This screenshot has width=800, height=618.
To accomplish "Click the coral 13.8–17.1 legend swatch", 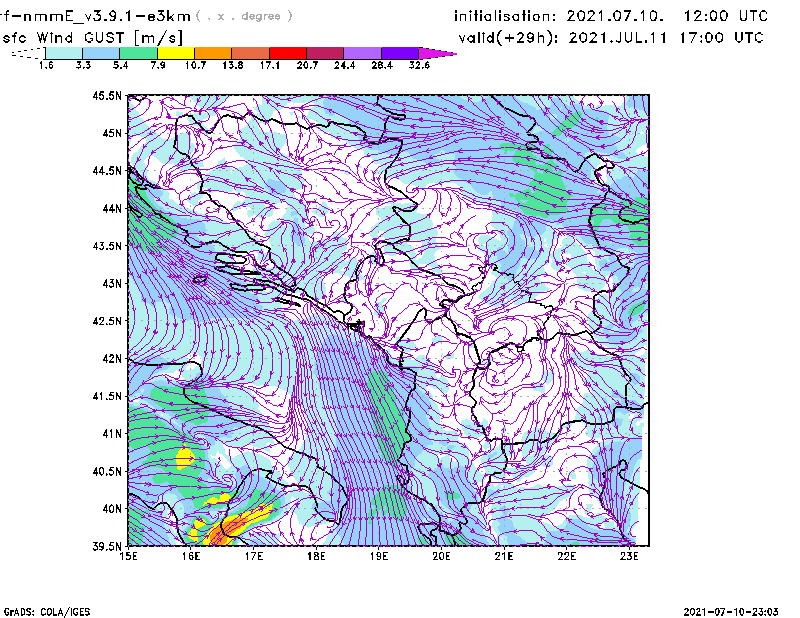I will (251, 53).
